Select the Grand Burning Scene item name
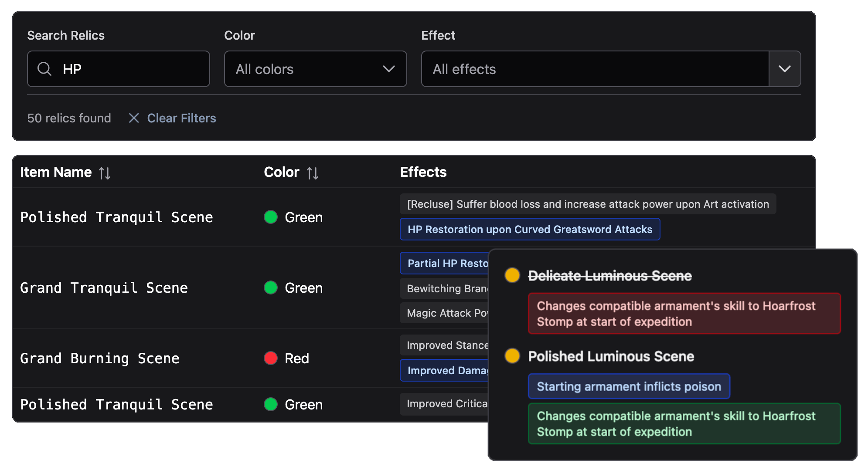 pyautogui.click(x=100, y=358)
